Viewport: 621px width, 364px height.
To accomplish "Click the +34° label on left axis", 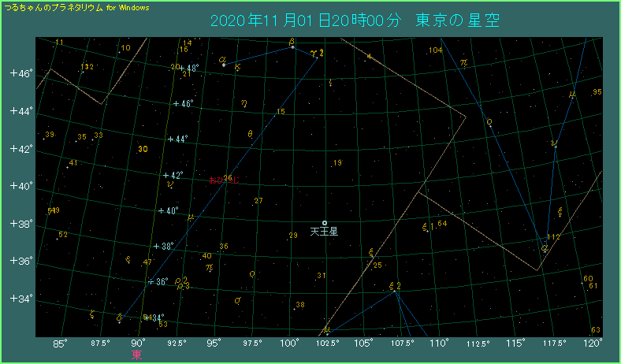I will (21, 299).
